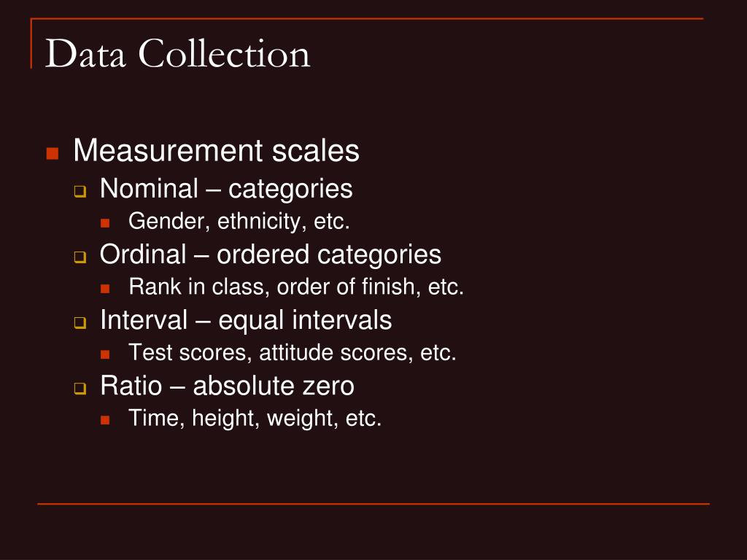Click the red bullet beside Test scores
Screen dimensions: 747x560
105,354
